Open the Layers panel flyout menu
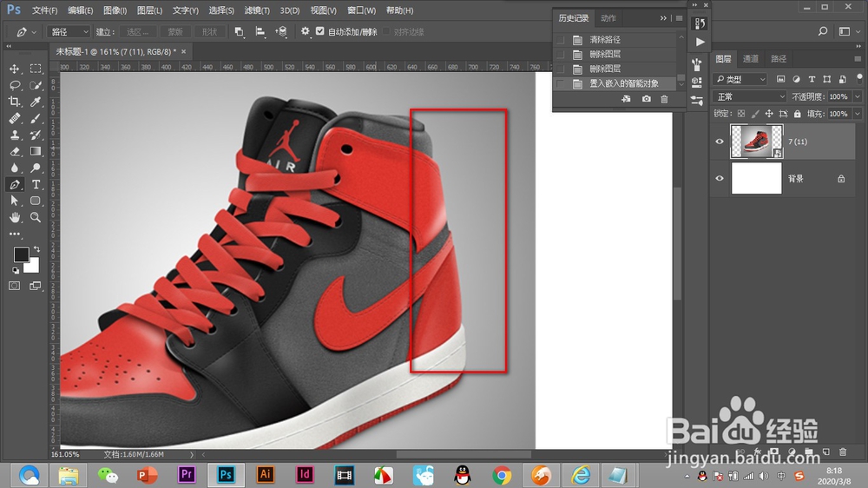This screenshot has height=488, width=868. click(x=858, y=59)
